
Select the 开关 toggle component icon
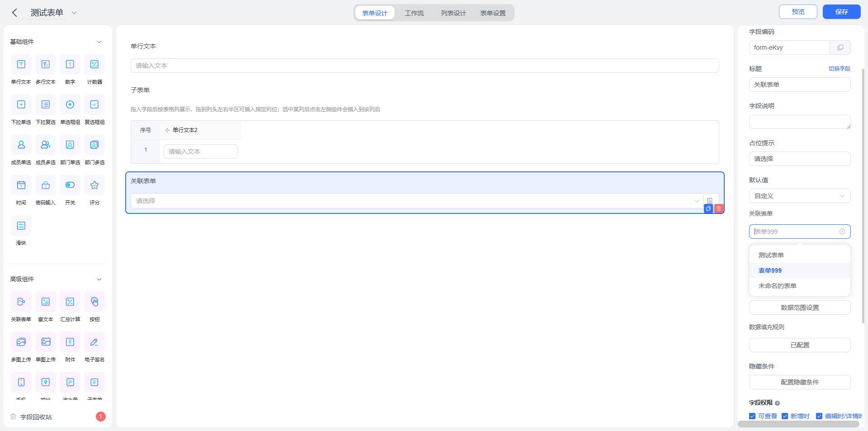(x=70, y=185)
